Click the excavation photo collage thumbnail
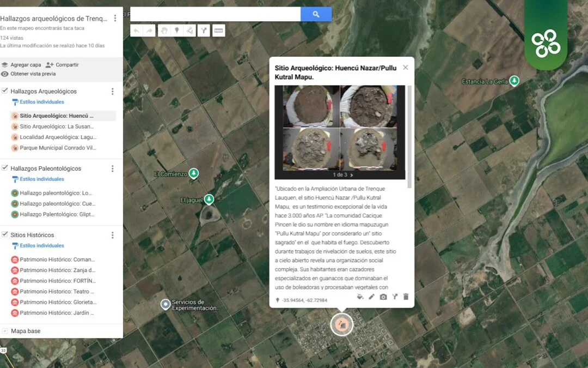 point(340,128)
